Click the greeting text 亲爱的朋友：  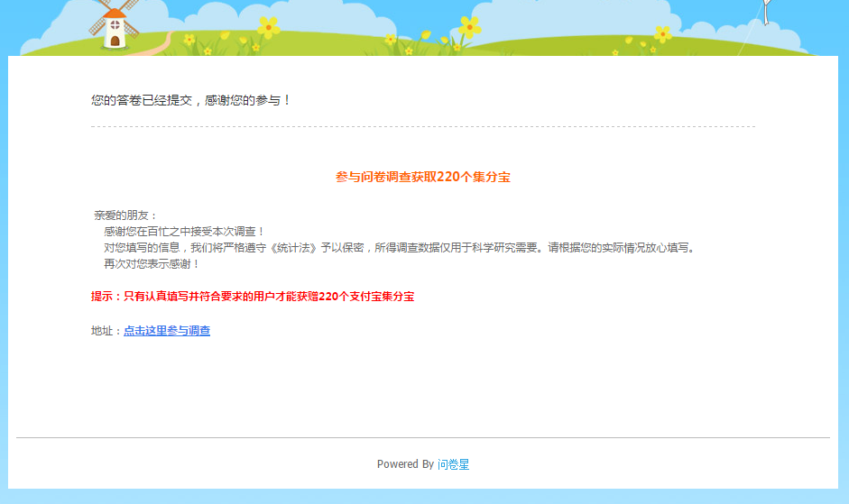point(125,215)
